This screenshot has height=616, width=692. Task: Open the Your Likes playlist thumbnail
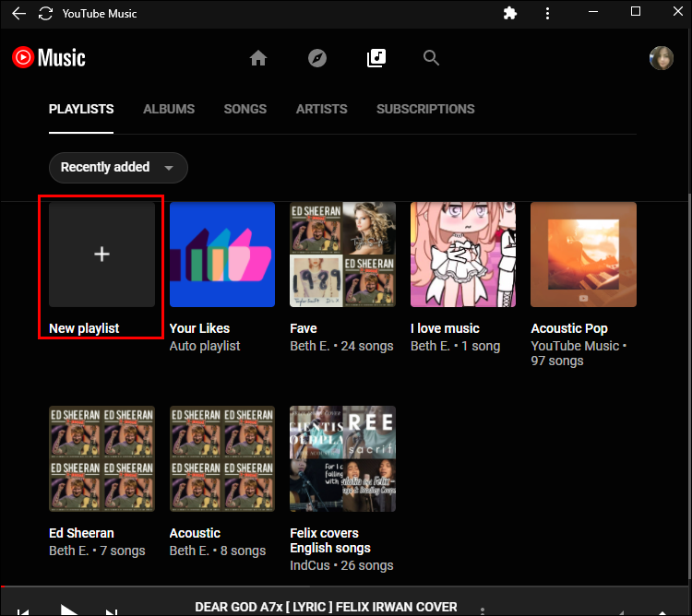click(222, 255)
